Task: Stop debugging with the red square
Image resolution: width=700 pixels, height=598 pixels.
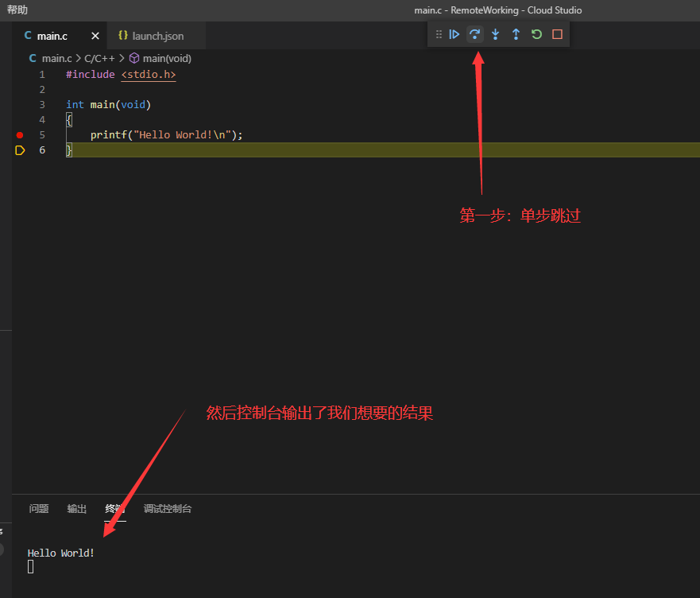Action: pyautogui.click(x=557, y=34)
